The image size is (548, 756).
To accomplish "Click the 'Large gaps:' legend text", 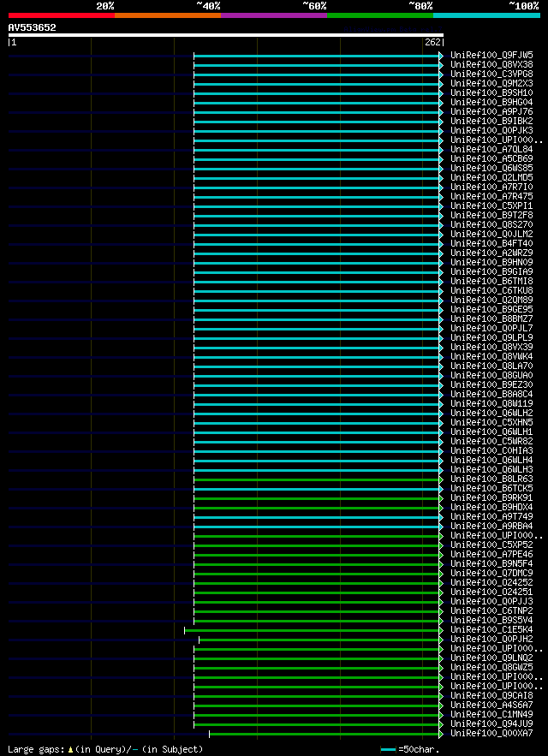I will point(36,750).
